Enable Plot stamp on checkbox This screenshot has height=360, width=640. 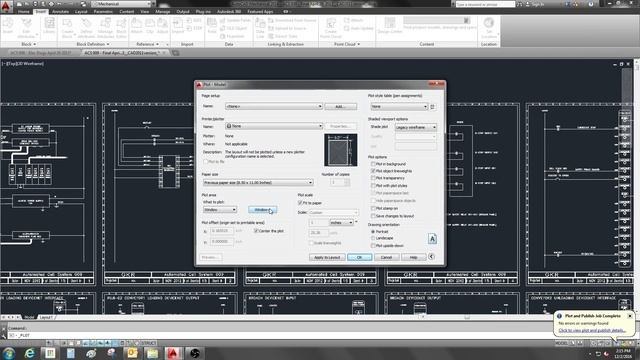point(373,208)
